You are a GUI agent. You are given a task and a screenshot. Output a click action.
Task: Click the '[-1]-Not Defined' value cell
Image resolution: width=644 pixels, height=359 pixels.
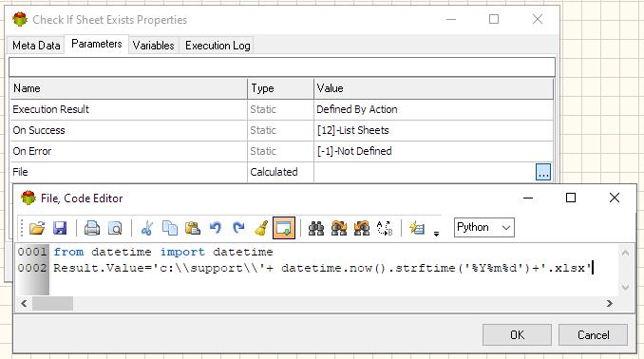click(434, 151)
